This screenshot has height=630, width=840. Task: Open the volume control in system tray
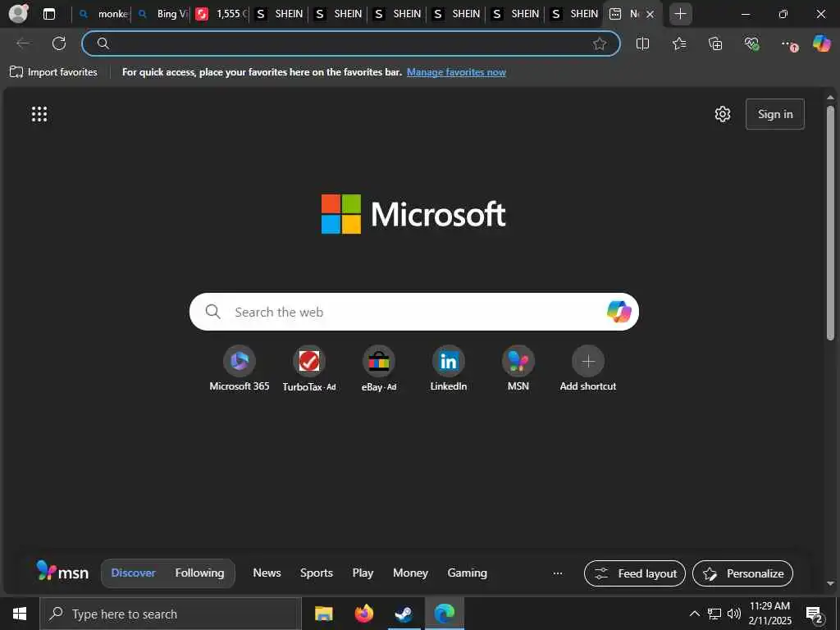tap(734, 614)
